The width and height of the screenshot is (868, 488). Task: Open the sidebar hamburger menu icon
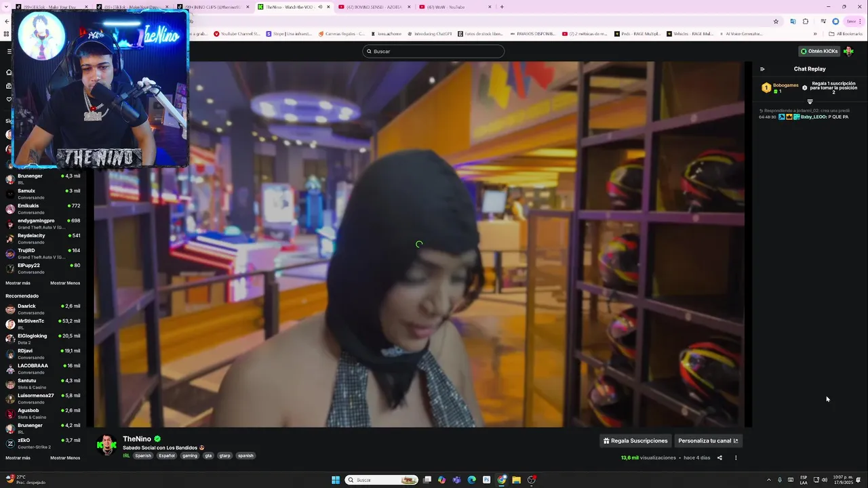9,52
